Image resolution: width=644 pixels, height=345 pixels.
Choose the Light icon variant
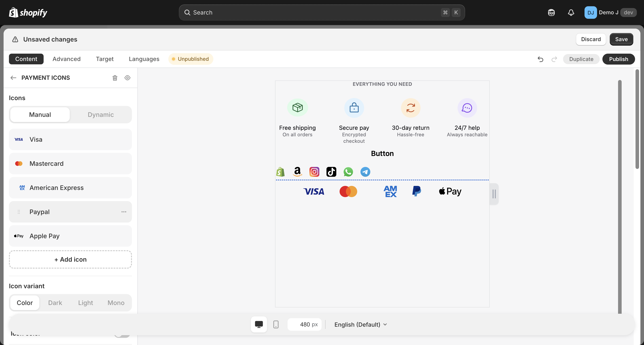coord(85,303)
